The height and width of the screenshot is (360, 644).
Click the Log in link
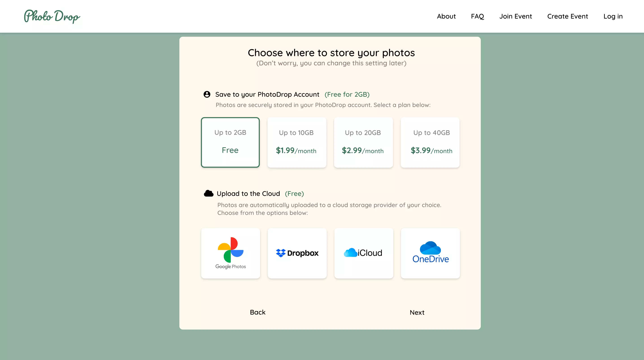(x=613, y=17)
